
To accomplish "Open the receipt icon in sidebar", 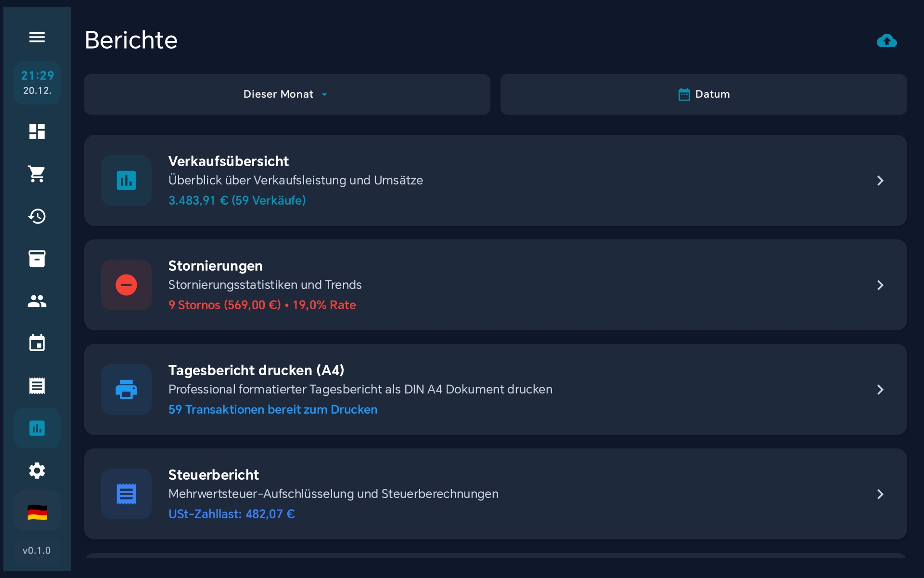I will point(37,386).
